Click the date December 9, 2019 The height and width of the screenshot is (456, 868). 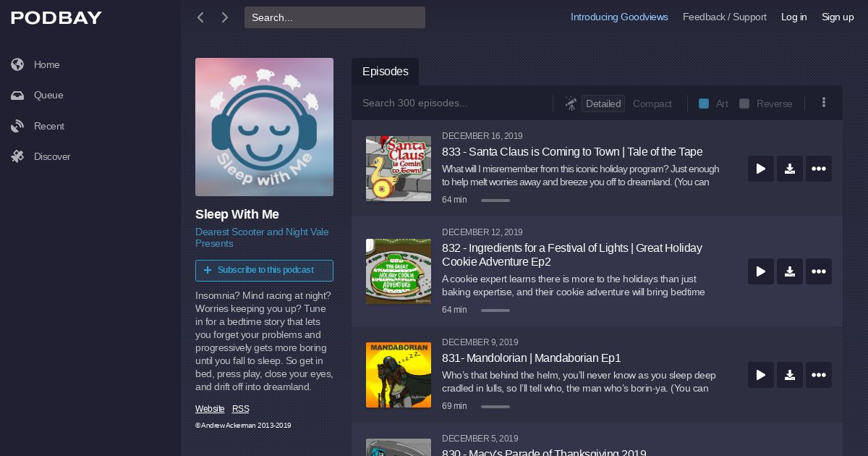[480, 342]
